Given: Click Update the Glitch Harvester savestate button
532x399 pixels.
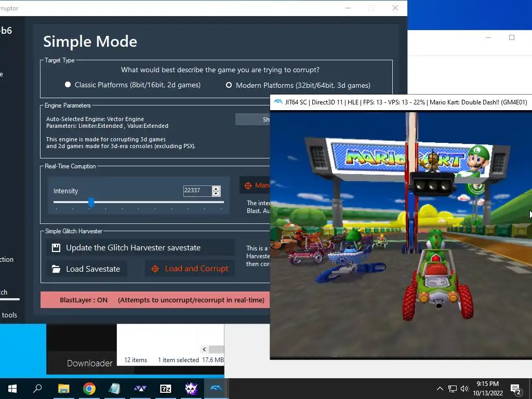Looking at the screenshot, I should (x=140, y=248).
